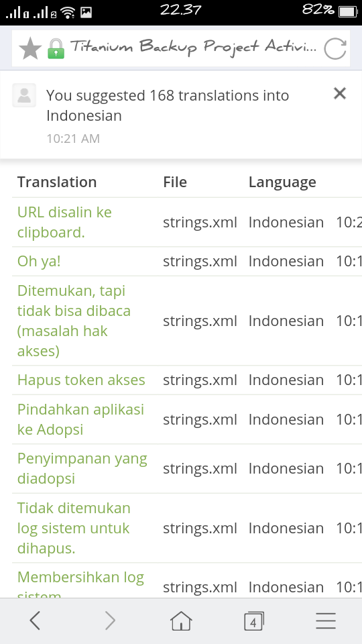
Task: Select Indonesian in 'Tidak ditemukan log sistem' row
Action: click(286, 528)
